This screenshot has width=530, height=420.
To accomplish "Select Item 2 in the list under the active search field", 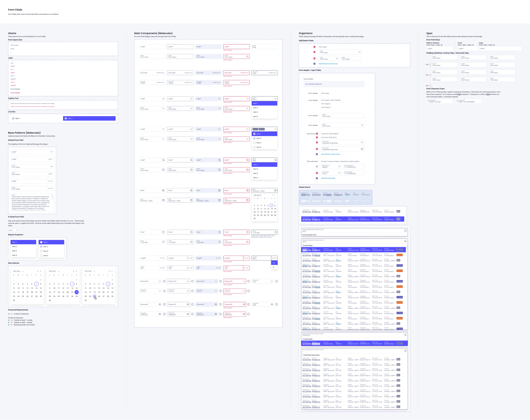I will tap(265, 169).
